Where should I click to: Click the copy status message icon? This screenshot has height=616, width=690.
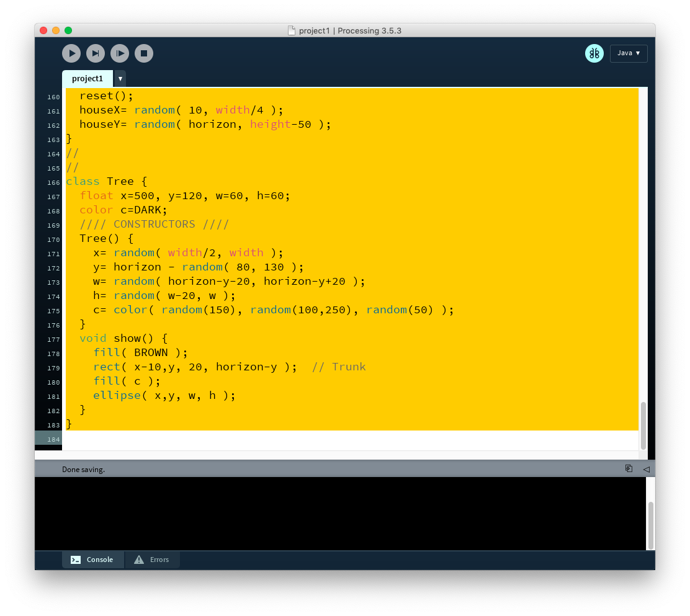click(629, 469)
